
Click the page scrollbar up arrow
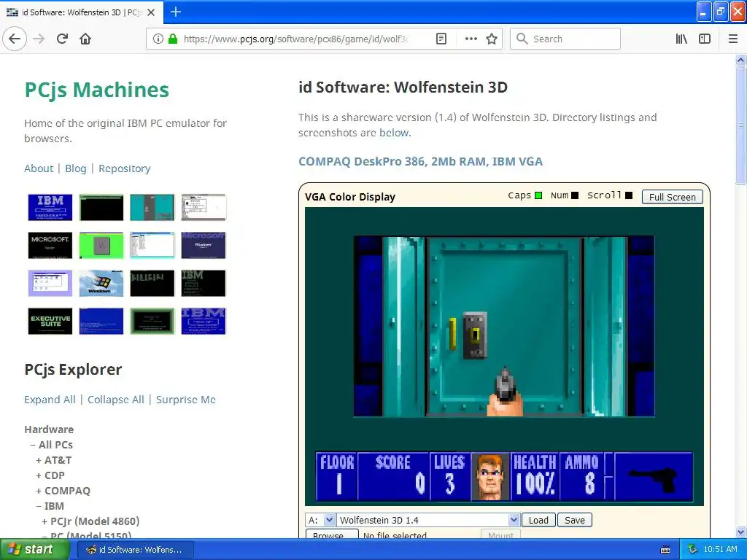click(740, 60)
